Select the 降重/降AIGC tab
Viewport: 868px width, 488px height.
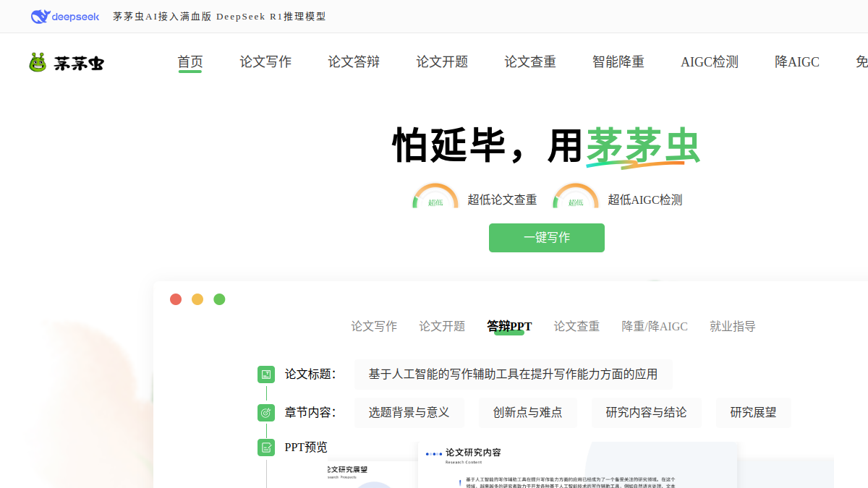655,327
